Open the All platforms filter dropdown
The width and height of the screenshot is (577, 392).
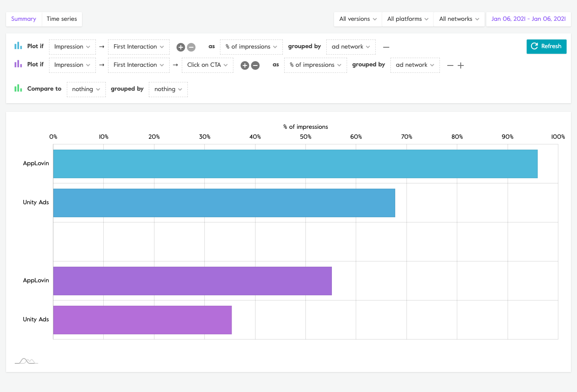[408, 19]
